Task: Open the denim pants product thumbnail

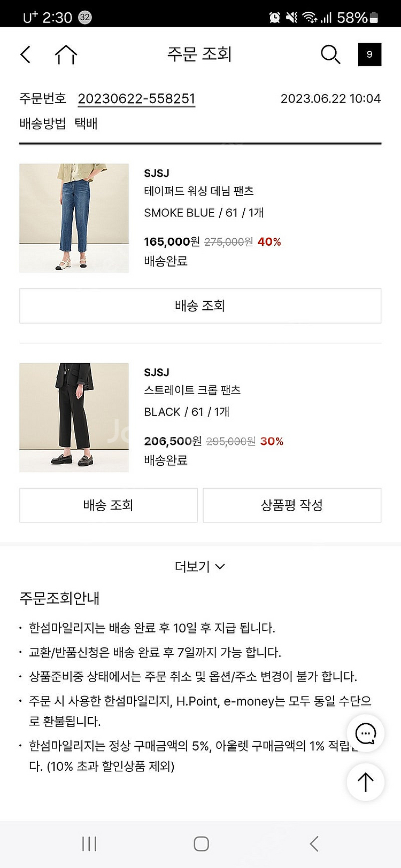Action: pos(74,218)
